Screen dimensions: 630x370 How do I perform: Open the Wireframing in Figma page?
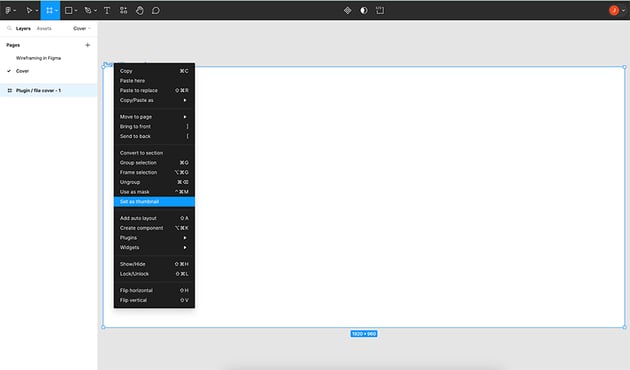[x=39, y=58]
